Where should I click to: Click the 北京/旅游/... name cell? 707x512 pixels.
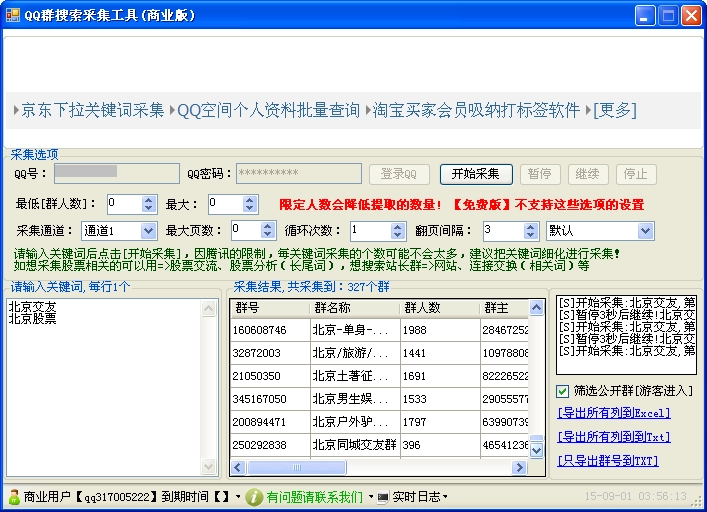(355, 353)
